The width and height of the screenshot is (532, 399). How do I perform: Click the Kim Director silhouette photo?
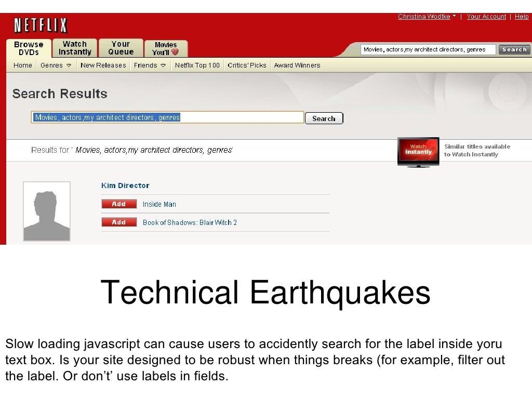click(47, 211)
